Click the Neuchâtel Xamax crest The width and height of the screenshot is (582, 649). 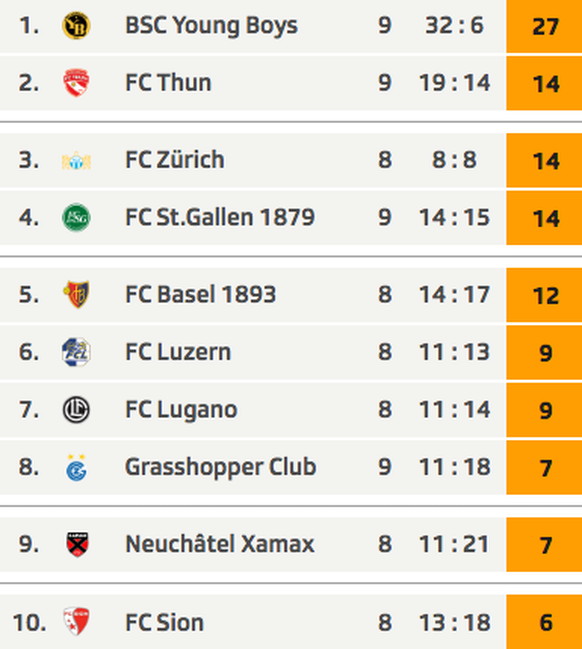(x=77, y=545)
